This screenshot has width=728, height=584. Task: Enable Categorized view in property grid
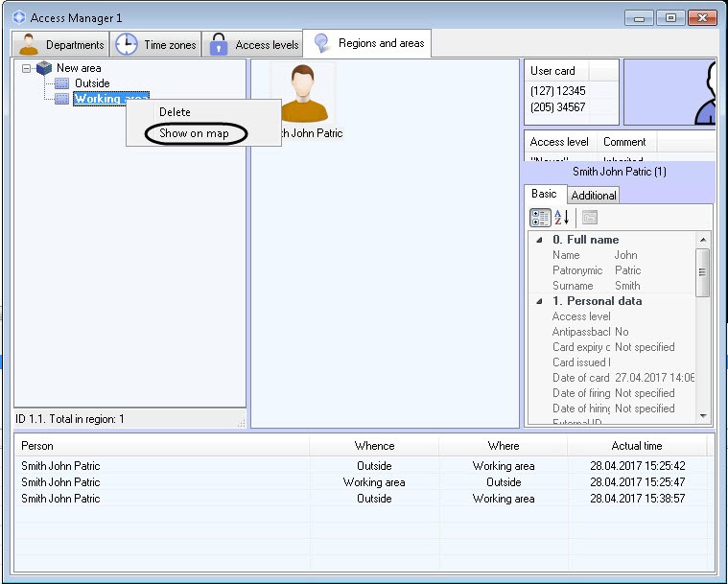point(540,218)
